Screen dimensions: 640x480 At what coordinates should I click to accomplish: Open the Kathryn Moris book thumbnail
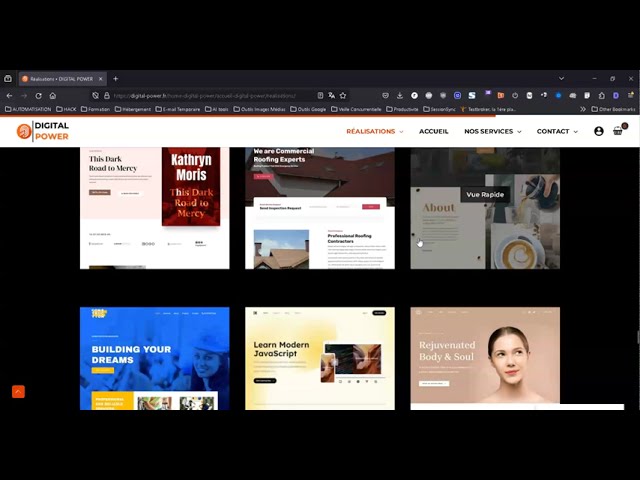pyautogui.click(x=155, y=208)
